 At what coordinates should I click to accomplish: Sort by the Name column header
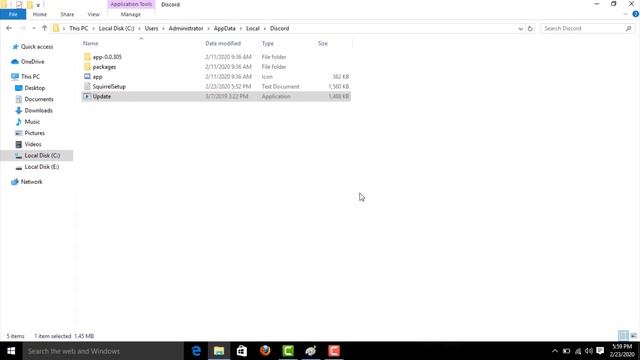[91, 43]
